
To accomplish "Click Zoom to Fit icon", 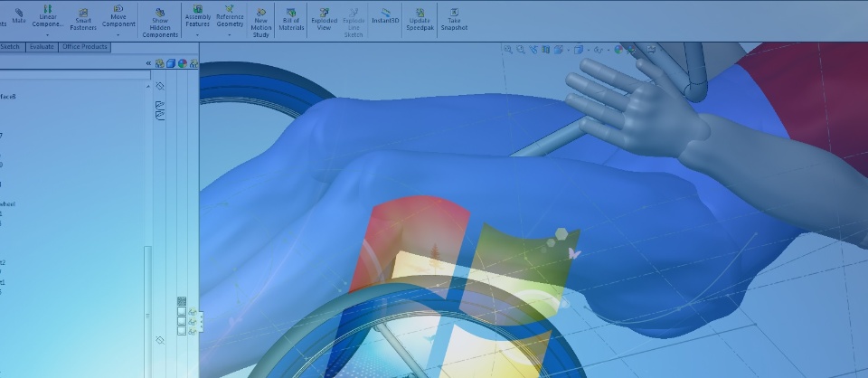I will pyautogui.click(x=507, y=49).
